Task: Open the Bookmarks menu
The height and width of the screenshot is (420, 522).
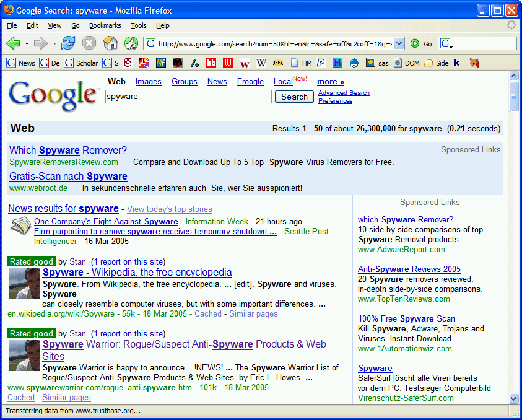Action: coord(105,25)
